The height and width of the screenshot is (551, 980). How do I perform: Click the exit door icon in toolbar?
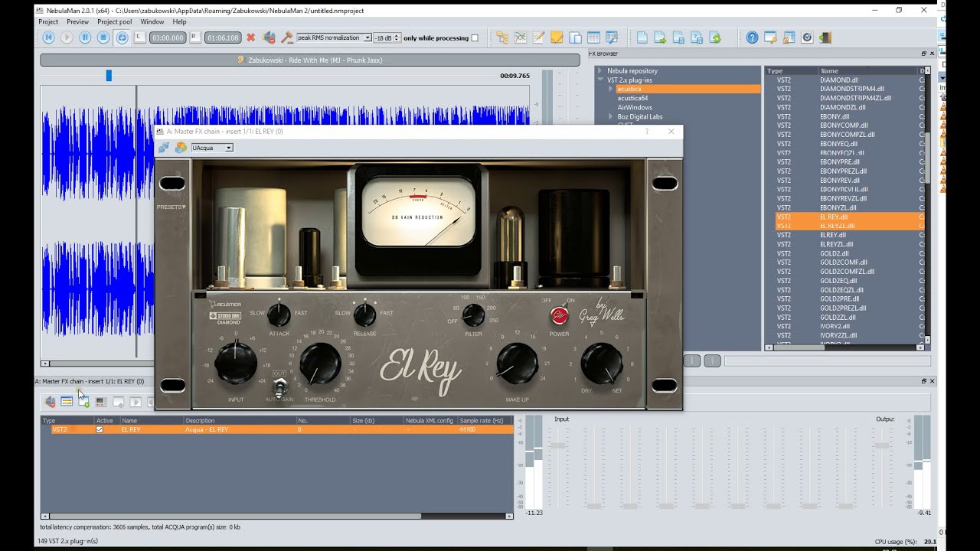click(825, 37)
